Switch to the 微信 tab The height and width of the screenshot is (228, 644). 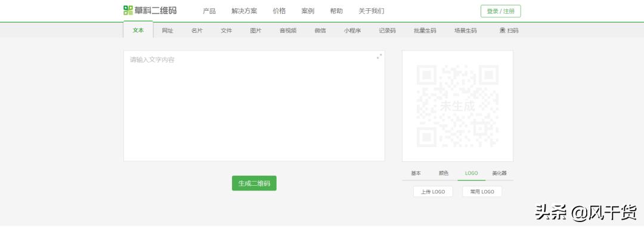coord(320,30)
